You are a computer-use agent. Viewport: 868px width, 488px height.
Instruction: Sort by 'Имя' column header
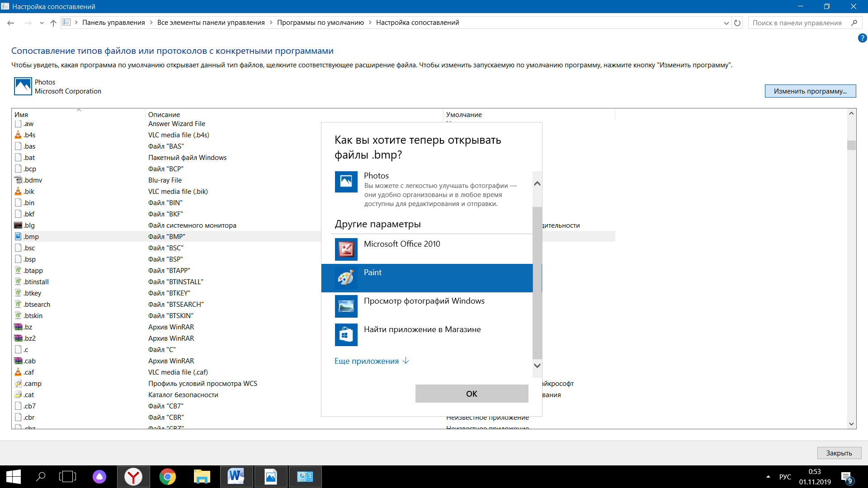point(78,114)
